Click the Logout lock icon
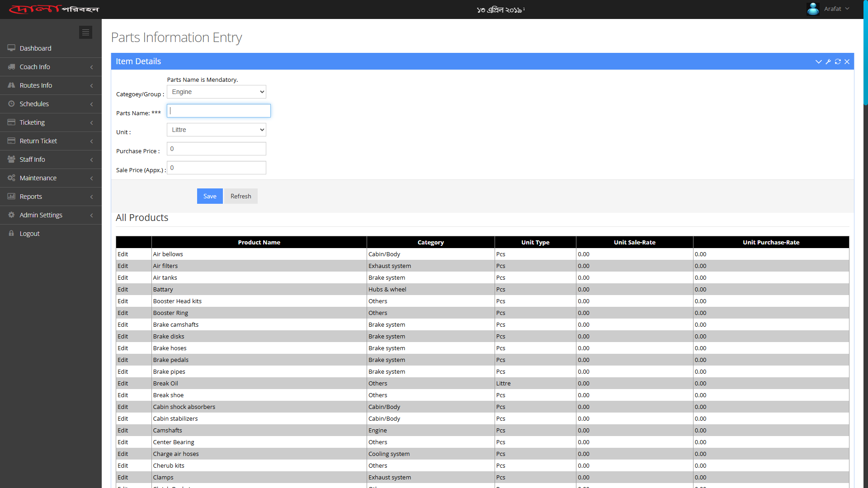This screenshot has height=488, width=868. (x=11, y=233)
